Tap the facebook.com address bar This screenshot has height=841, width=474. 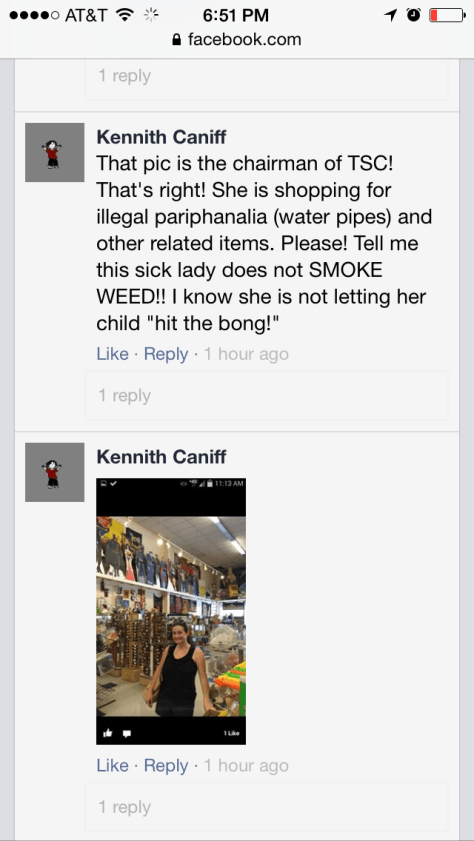pos(237,40)
